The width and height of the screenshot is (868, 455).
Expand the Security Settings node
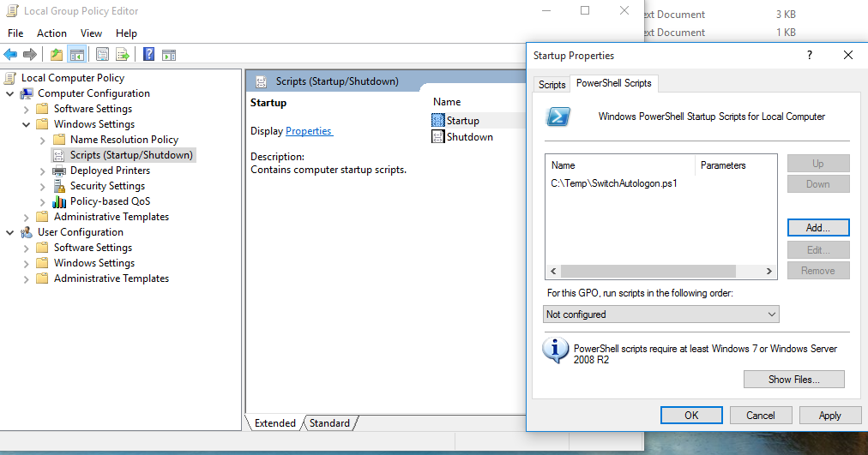point(43,186)
